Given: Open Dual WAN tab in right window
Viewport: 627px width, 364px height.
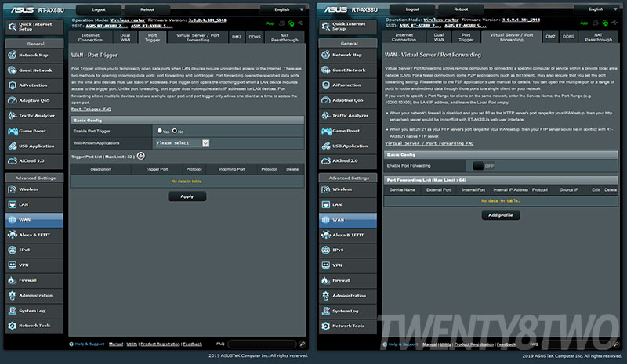Looking at the screenshot, I should point(439,37).
